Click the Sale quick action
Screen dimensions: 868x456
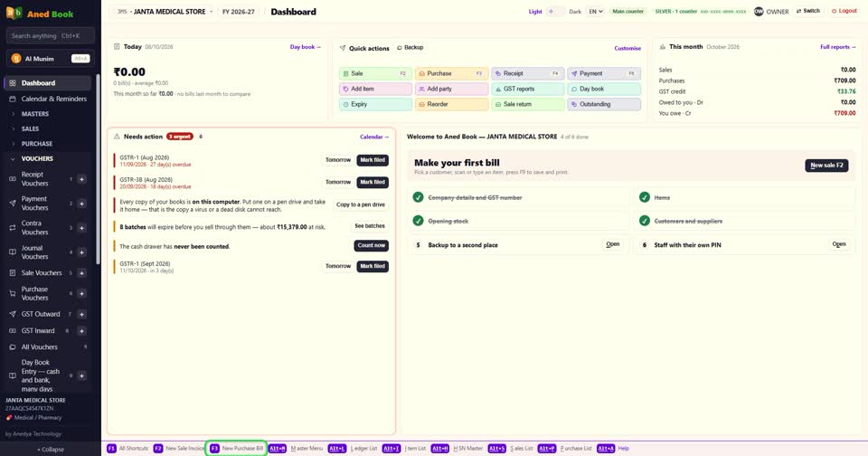pyautogui.click(x=375, y=73)
